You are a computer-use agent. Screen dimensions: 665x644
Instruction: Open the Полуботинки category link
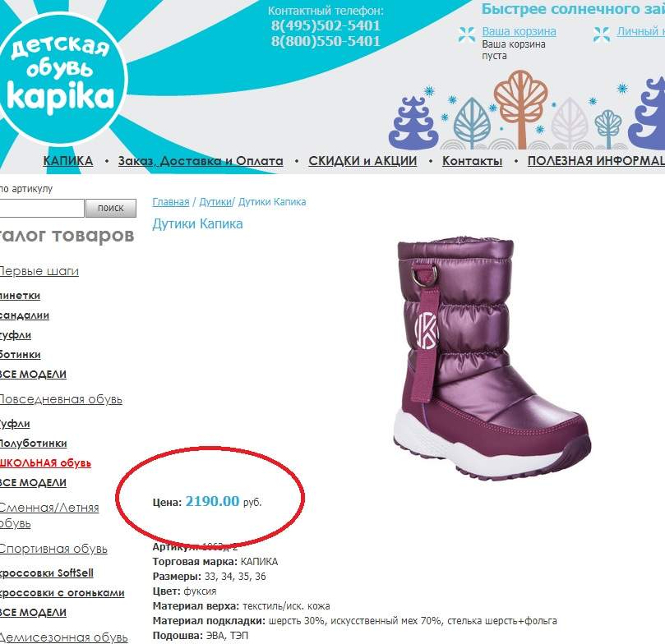pyautogui.click(x=33, y=444)
